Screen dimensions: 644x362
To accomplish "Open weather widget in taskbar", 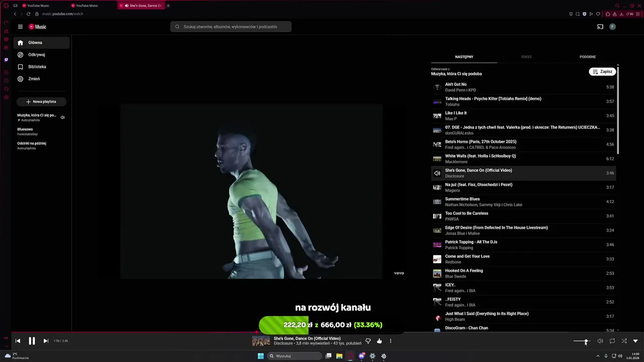I will pos(17,356).
